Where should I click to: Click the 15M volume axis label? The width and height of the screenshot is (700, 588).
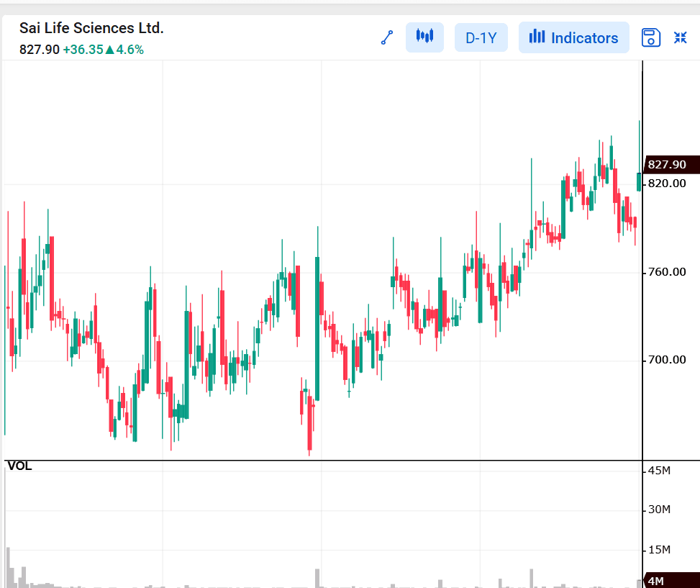click(660, 550)
